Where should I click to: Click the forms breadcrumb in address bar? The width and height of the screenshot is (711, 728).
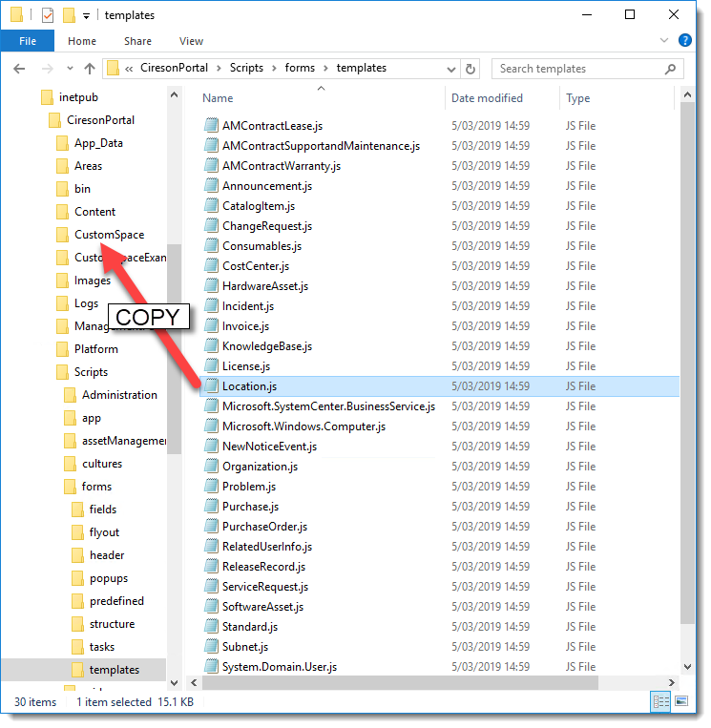300,69
